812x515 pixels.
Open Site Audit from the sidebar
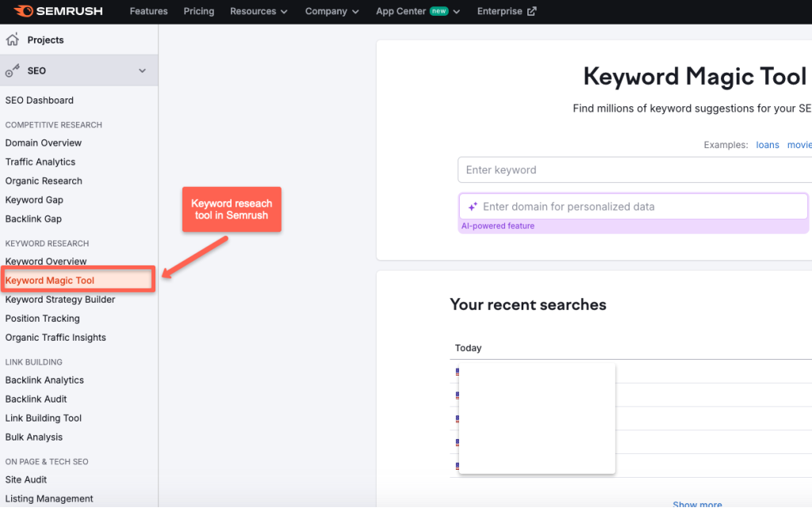[25, 479]
